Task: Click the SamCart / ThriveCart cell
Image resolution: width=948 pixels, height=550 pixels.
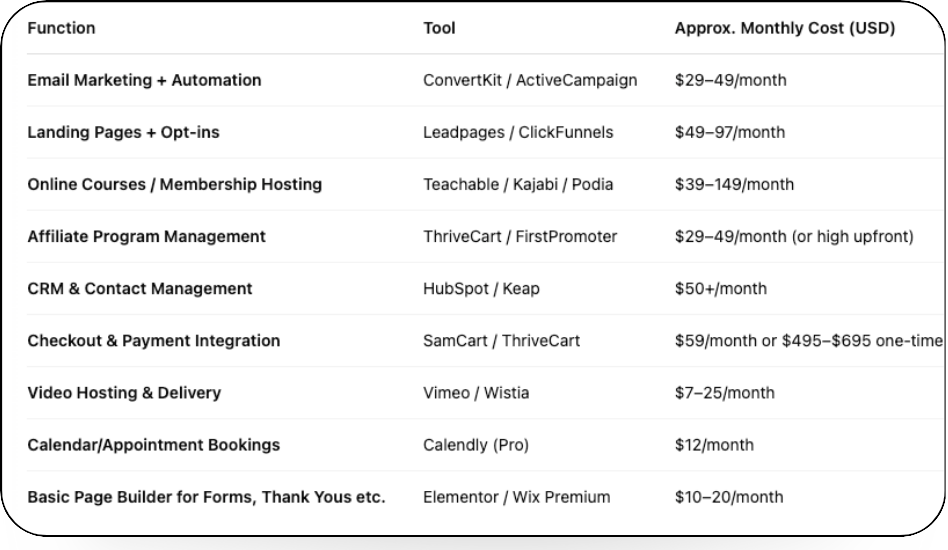Action: 501,341
